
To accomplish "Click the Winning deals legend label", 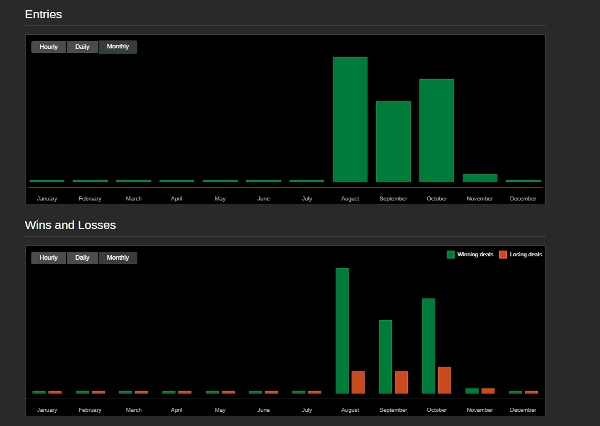I will (475, 254).
